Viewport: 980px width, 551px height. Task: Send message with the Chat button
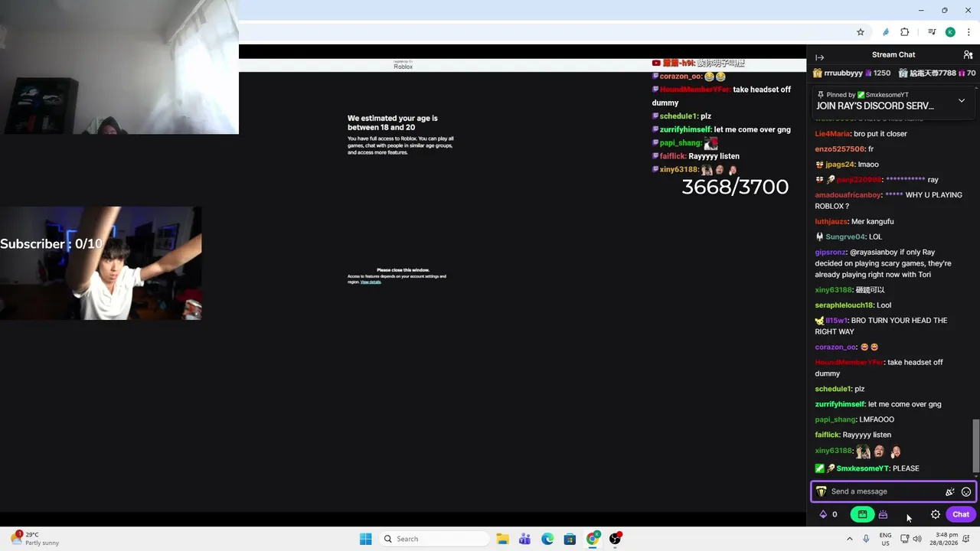pos(961,514)
